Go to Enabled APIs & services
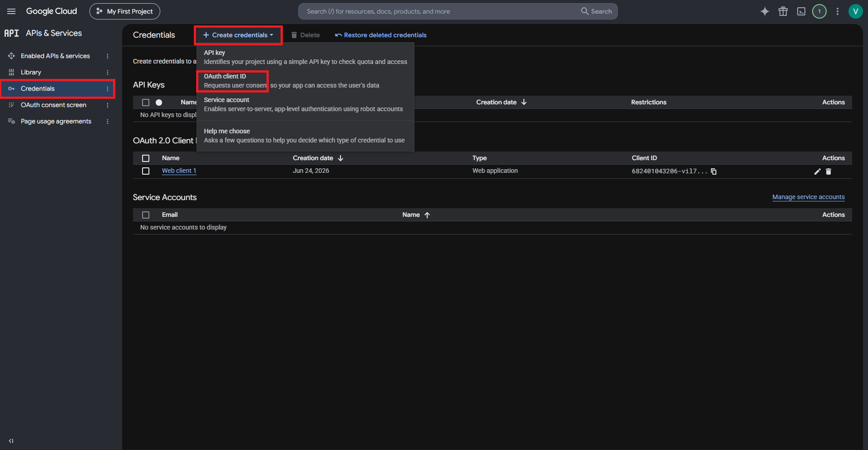The width and height of the screenshot is (868, 450). click(x=55, y=56)
